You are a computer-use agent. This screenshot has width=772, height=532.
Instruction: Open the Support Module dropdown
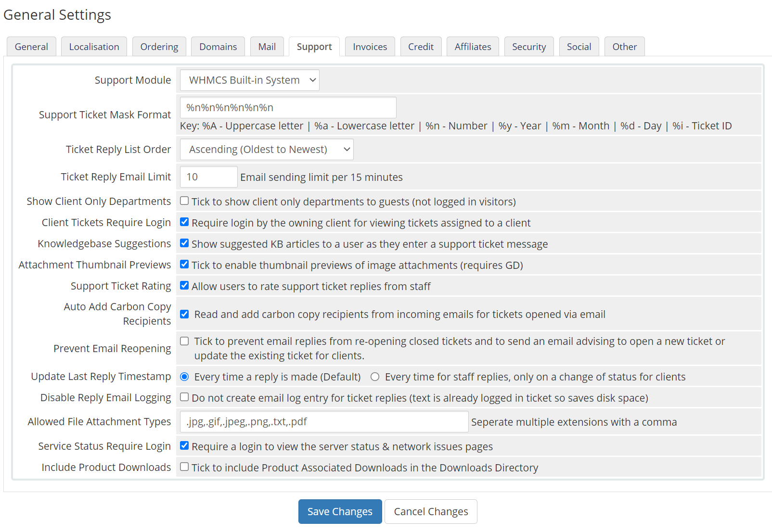[249, 80]
